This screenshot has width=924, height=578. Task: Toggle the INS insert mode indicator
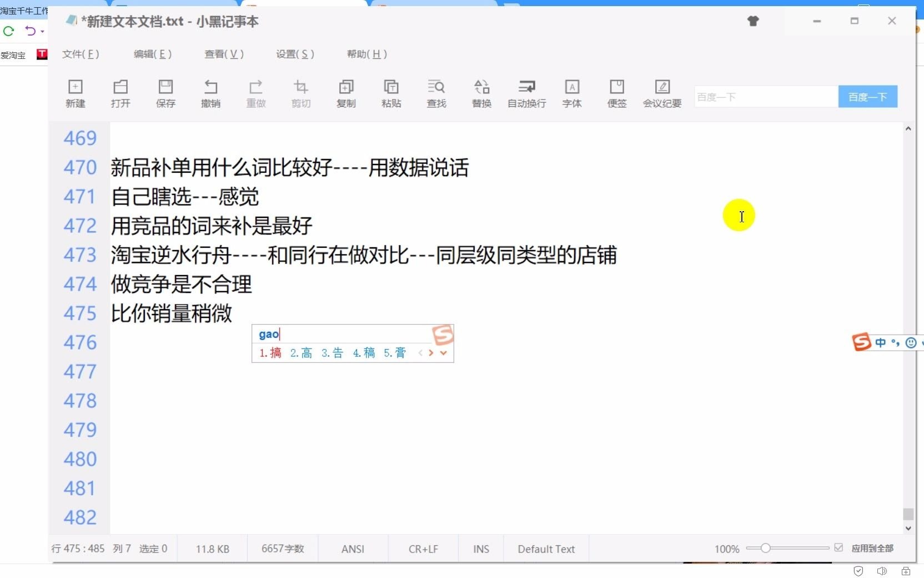coord(481,549)
